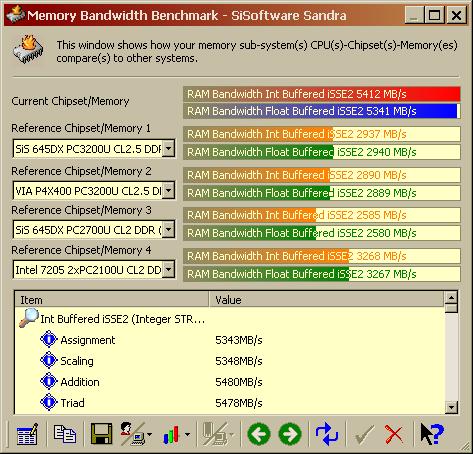Click the title bar application icon

(x=16, y=14)
